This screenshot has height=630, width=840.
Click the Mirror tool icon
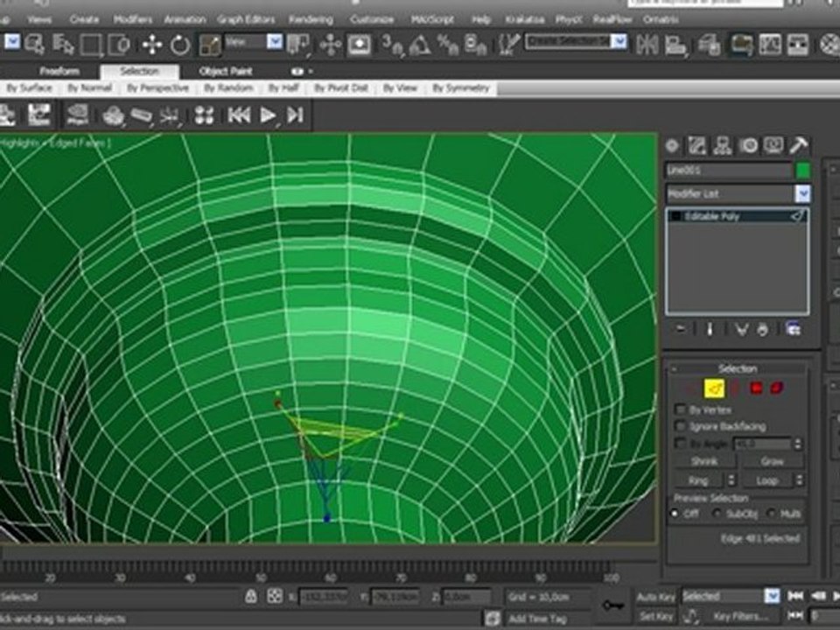[647, 45]
